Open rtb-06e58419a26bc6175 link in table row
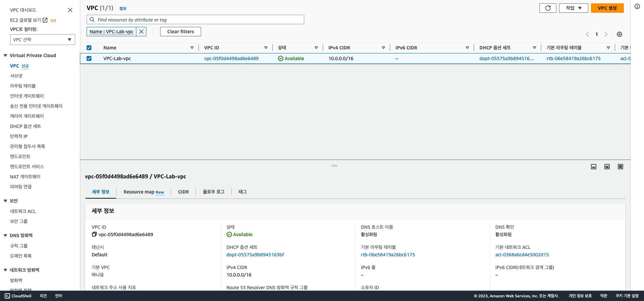This screenshot has height=301, width=644. click(573, 58)
